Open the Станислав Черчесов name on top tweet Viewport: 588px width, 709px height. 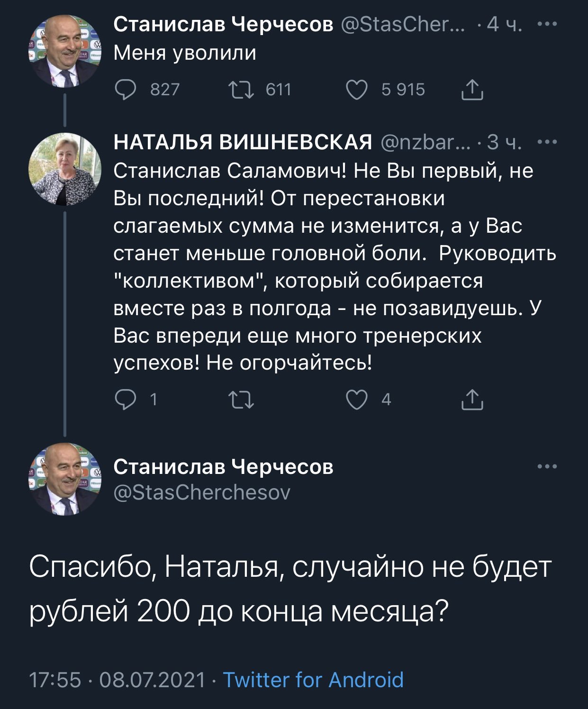point(224,25)
